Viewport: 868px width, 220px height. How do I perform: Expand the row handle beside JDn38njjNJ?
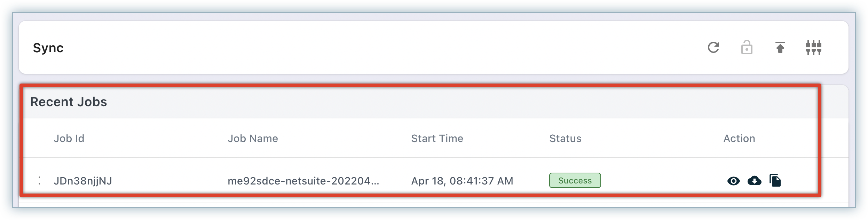tap(39, 180)
